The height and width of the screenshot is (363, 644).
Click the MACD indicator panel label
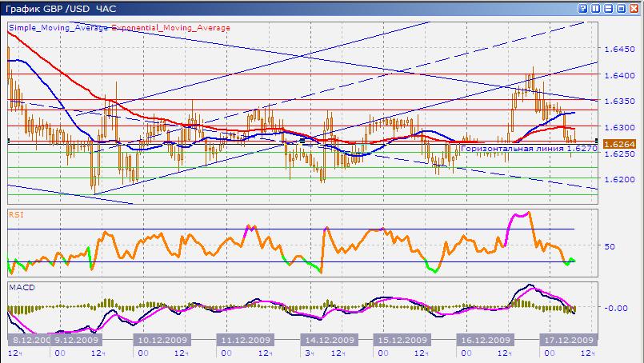coord(20,286)
